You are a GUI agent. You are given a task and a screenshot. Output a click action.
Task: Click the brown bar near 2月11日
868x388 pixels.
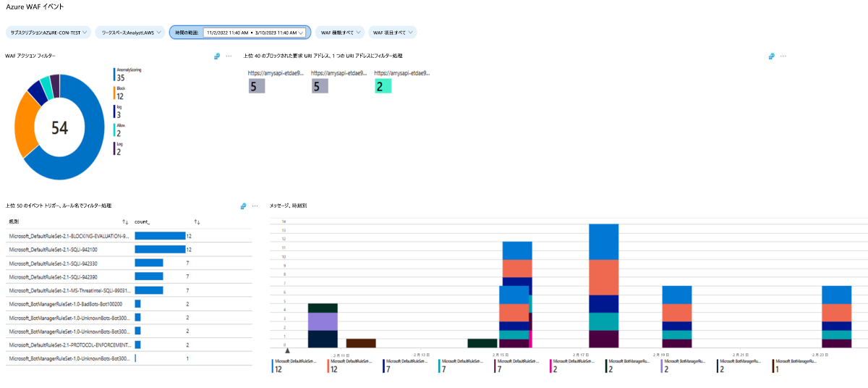pyautogui.click(x=361, y=343)
